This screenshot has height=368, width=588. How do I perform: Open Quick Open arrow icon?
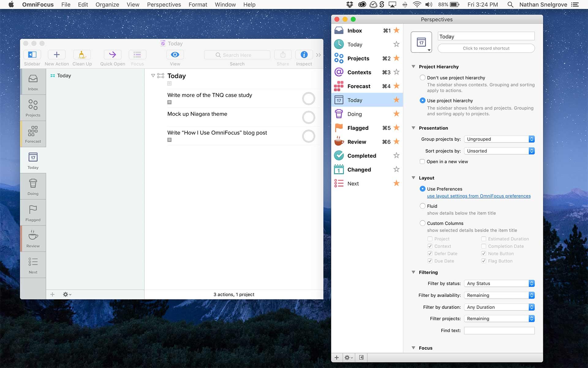112,55
